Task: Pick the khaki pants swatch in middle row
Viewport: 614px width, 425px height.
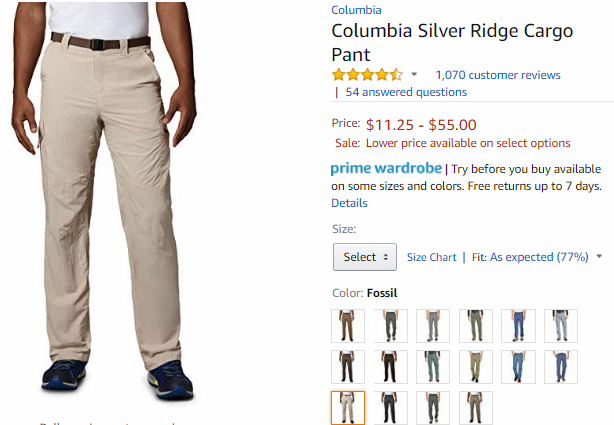Action: pyautogui.click(x=476, y=367)
